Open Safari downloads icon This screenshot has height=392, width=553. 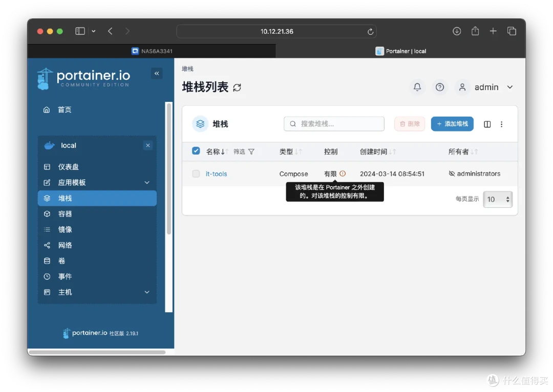pos(457,31)
